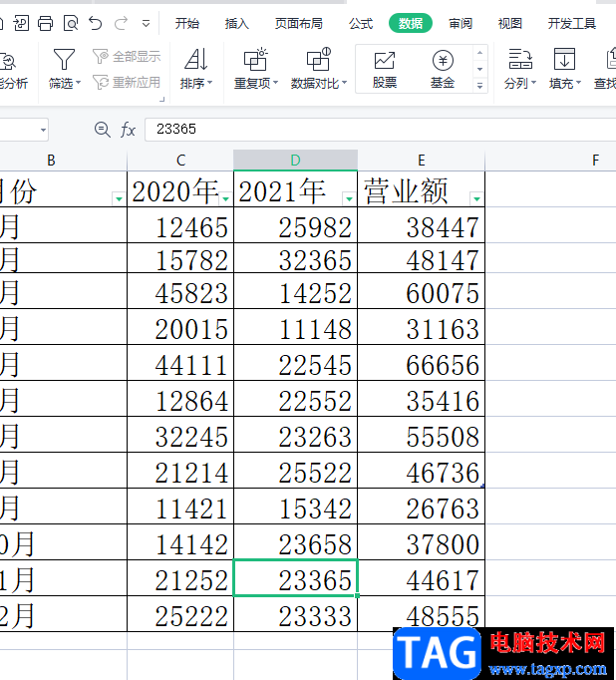Click the 筛选 funnel icon
The height and width of the screenshot is (680, 616).
coord(64,60)
